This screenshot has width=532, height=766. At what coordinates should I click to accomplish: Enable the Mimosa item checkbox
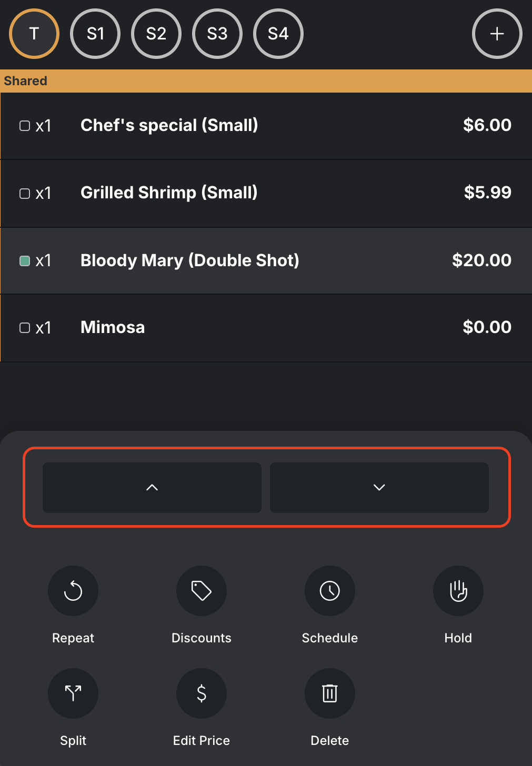25,328
